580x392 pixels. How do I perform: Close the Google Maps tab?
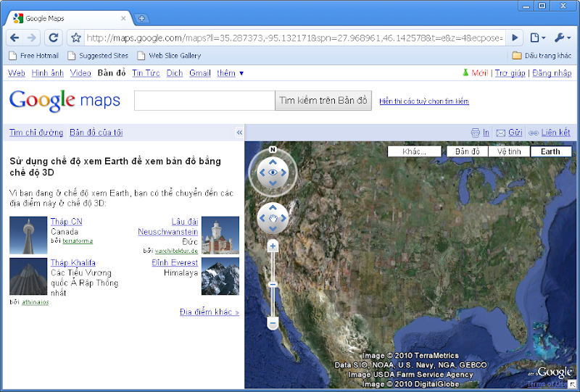[123, 18]
